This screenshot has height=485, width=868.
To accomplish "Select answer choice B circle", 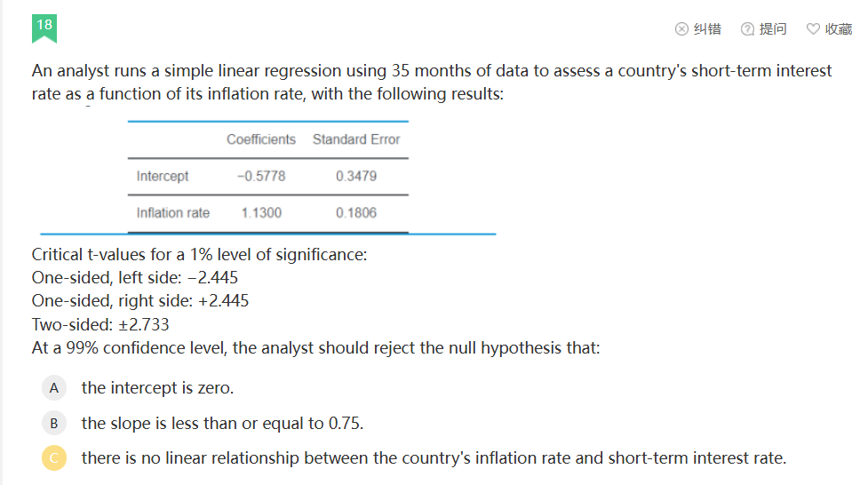I will click(x=54, y=424).
